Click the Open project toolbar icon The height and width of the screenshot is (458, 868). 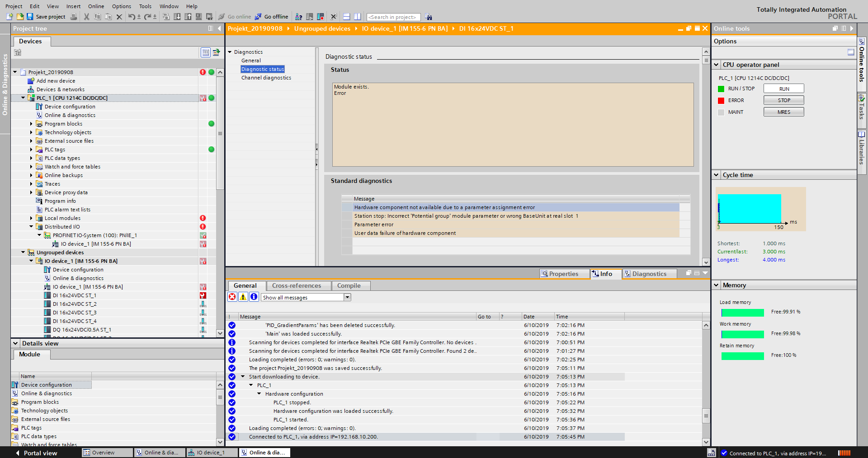(x=20, y=17)
